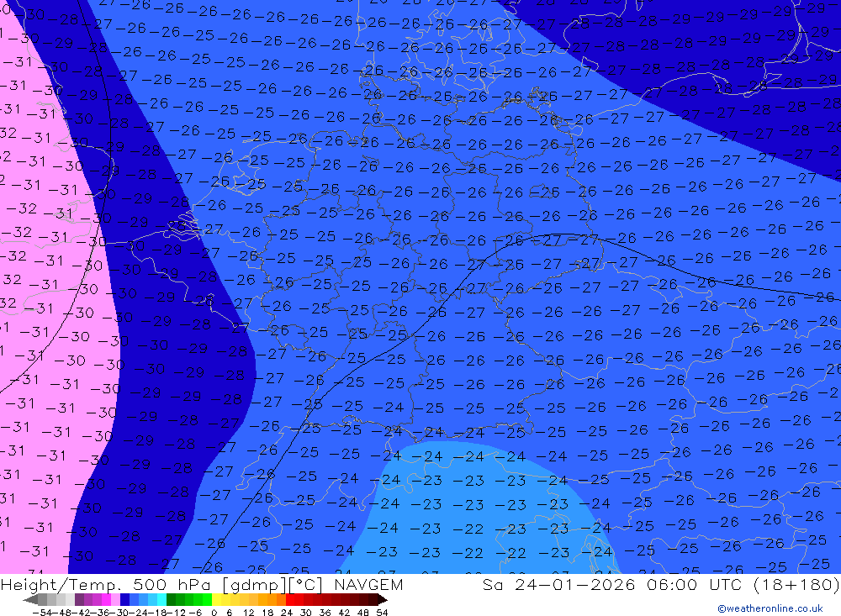Click the NAVGEM model name in the title
This screenshot has width=841, height=616.
point(368,584)
